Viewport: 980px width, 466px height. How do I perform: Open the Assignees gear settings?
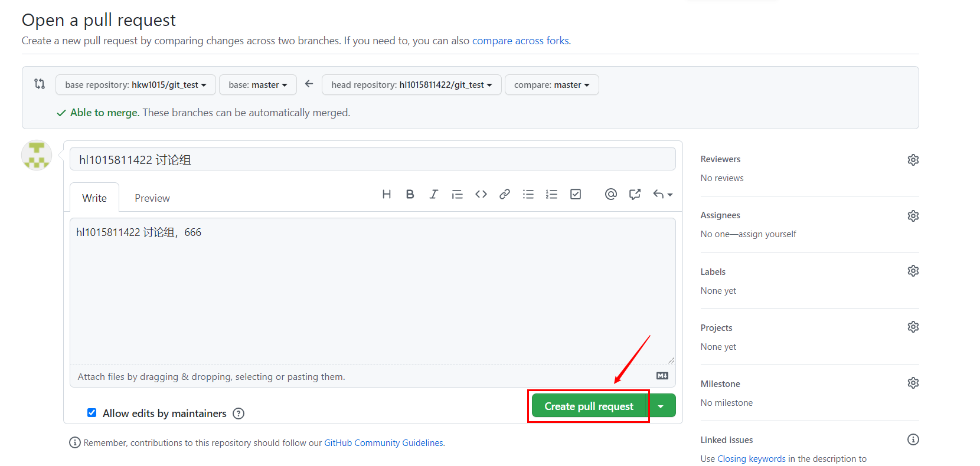[913, 216]
